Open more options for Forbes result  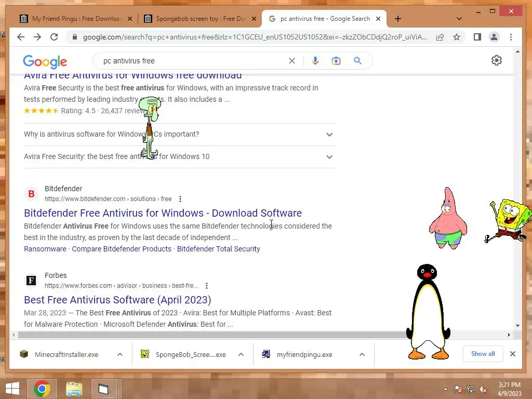(207, 286)
